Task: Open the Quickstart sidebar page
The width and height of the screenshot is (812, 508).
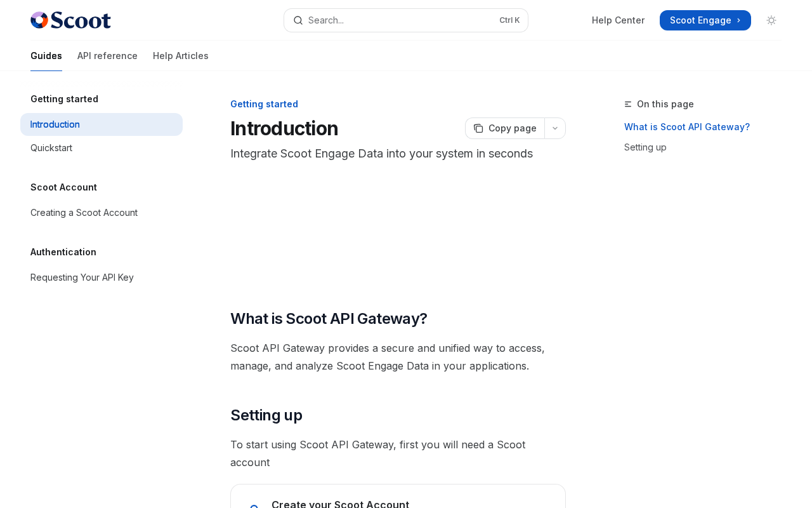Action: click(51, 148)
